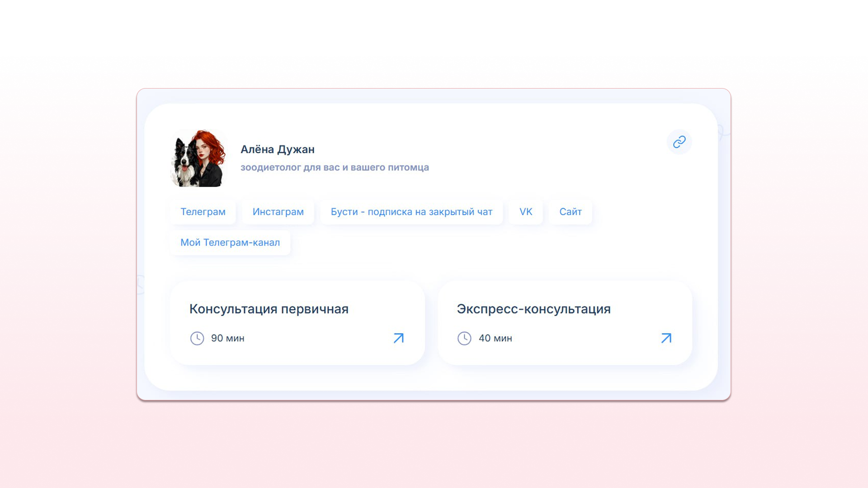Click the avatar of woman with dog
Screen dimensions: 868x488
198,158
